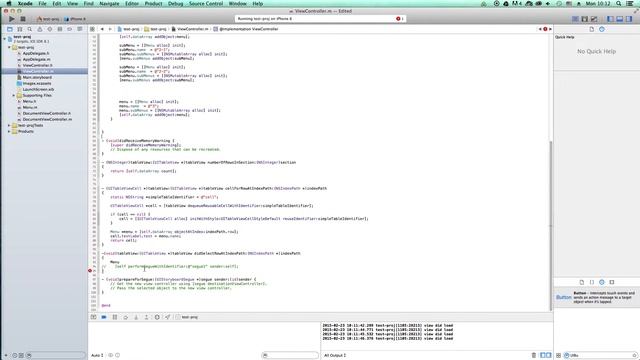Step into in debug bar
Screen dimensions: 640x360
pyautogui.click(x=136, y=317)
